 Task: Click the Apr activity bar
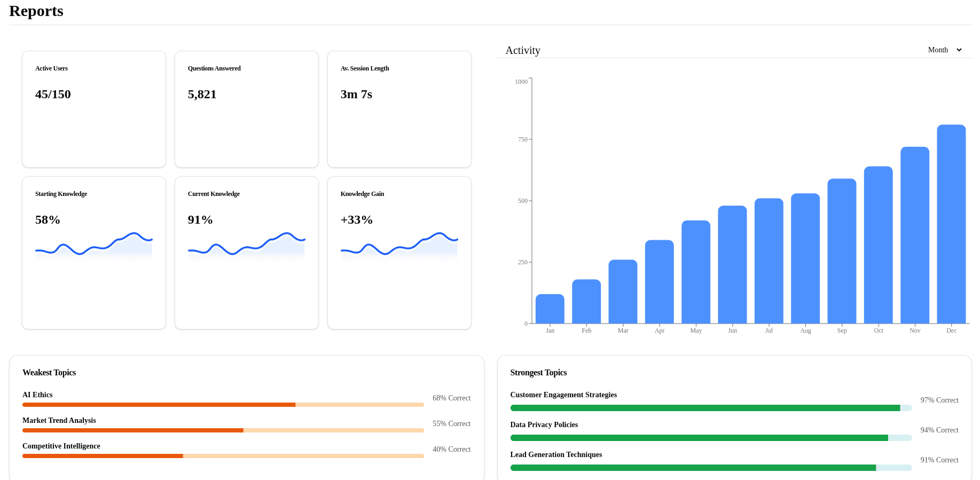tap(660, 282)
